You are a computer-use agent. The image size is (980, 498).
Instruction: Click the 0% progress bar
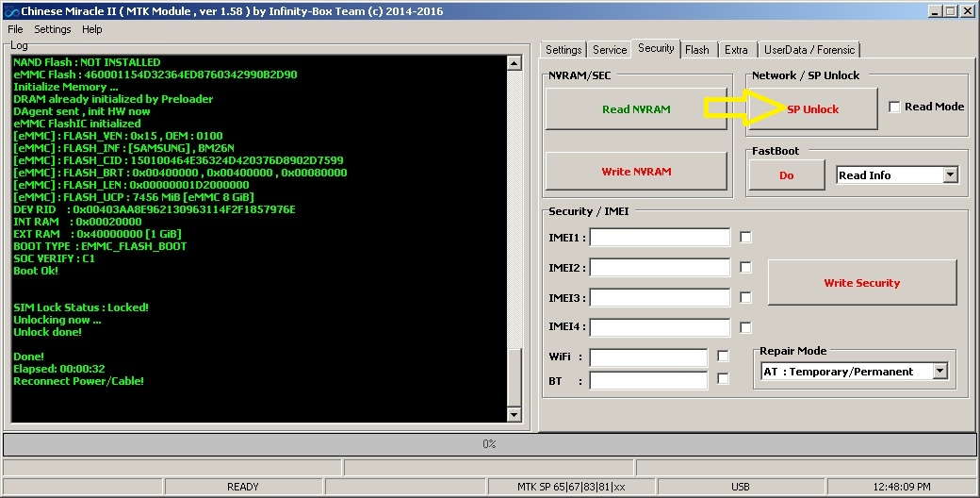(489, 444)
